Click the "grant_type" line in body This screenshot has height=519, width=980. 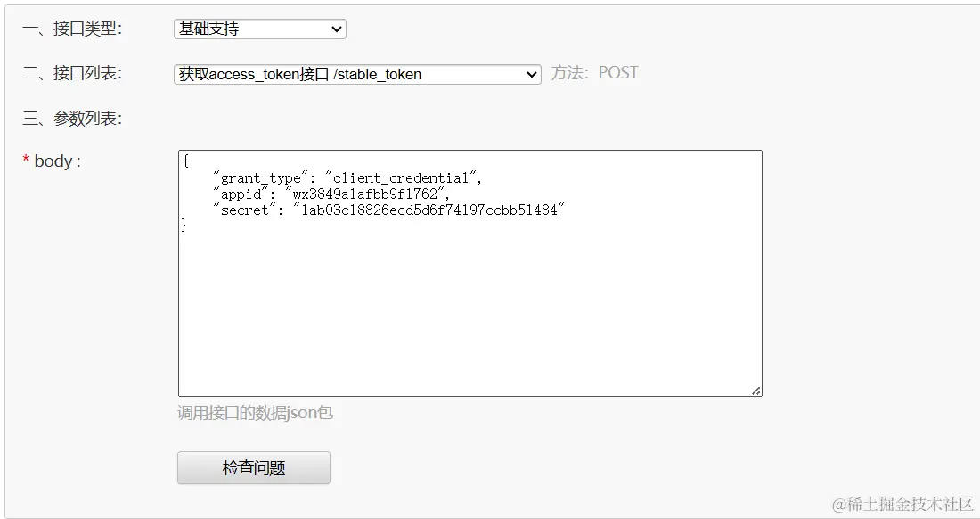pos(347,178)
